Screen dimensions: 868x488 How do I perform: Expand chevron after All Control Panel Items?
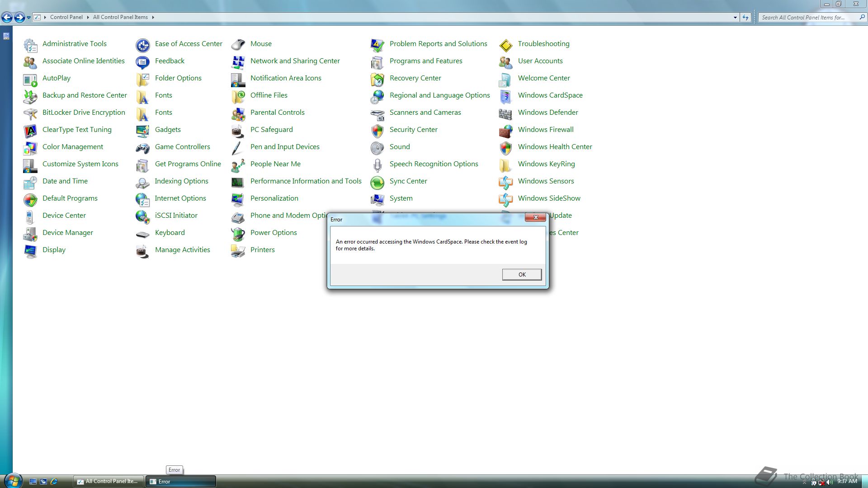click(153, 18)
